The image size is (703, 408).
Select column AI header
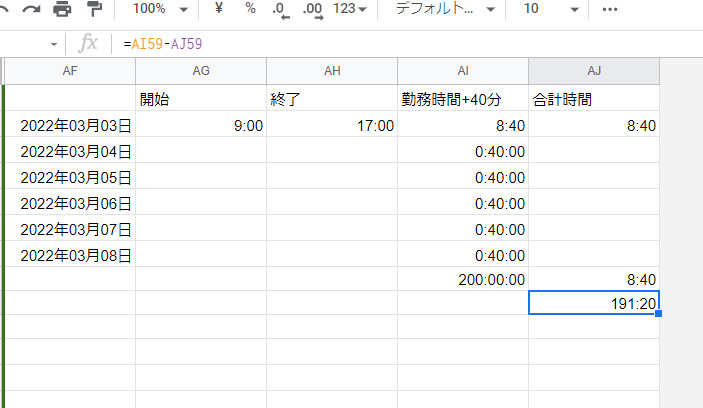(x=462, y=71)
